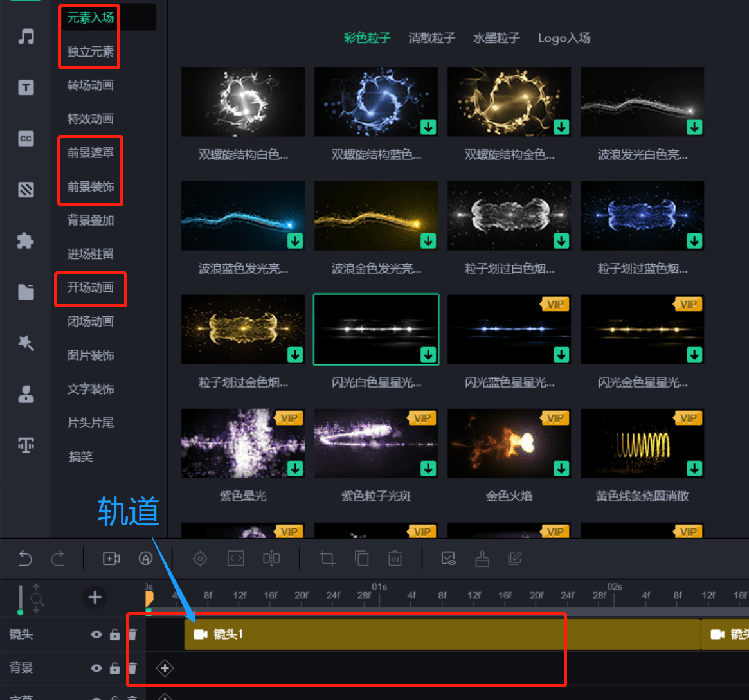Screen dimensions: 749x700
Task: Toggle visibility of the 镜头 track
Action: (x=96, y=634)
